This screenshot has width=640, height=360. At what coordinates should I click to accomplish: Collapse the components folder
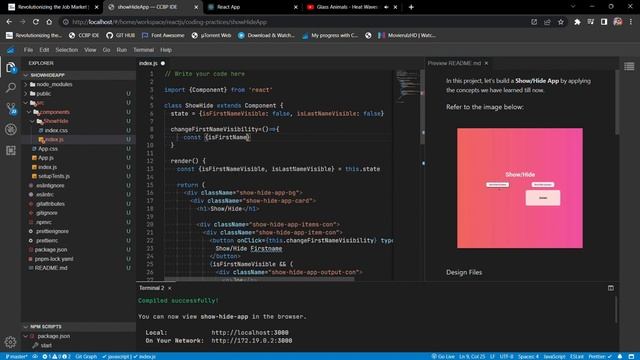point(29,112)
